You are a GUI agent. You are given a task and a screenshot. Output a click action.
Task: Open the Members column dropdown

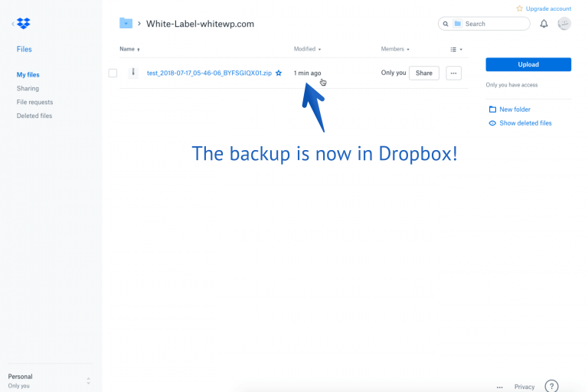[x=395, y=49]
